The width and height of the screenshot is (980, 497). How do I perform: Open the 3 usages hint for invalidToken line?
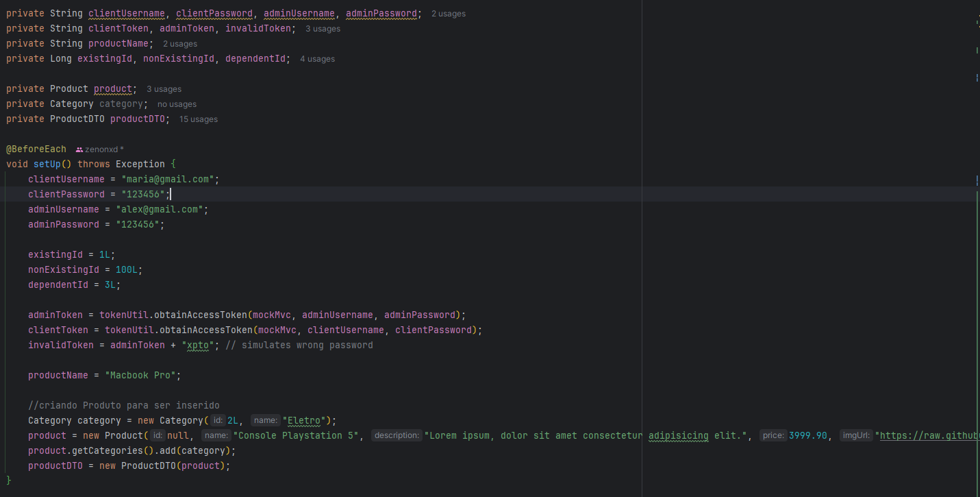click(x=323, y=29)
